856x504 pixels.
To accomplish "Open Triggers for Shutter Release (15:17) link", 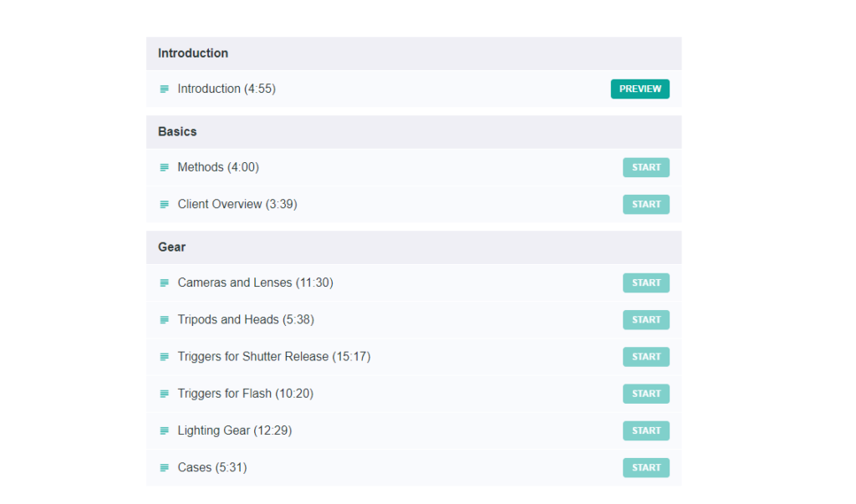I will pos(274,356).
